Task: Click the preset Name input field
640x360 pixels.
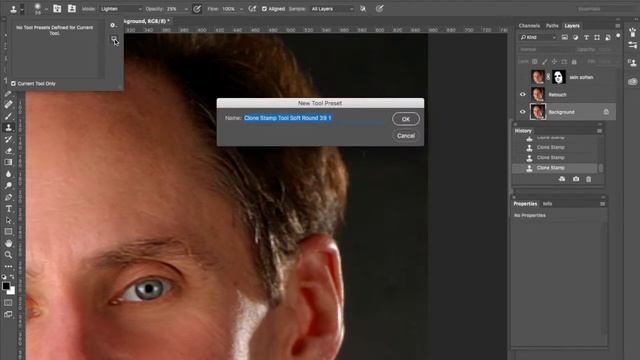Action: coord(314,118)
